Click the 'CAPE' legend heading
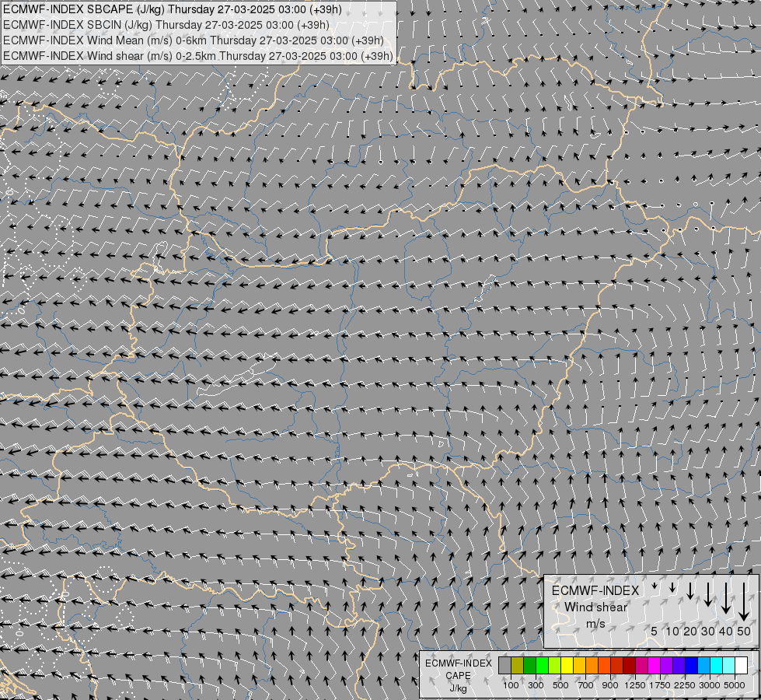The image size is (761, 700). (x=458, y=676)
